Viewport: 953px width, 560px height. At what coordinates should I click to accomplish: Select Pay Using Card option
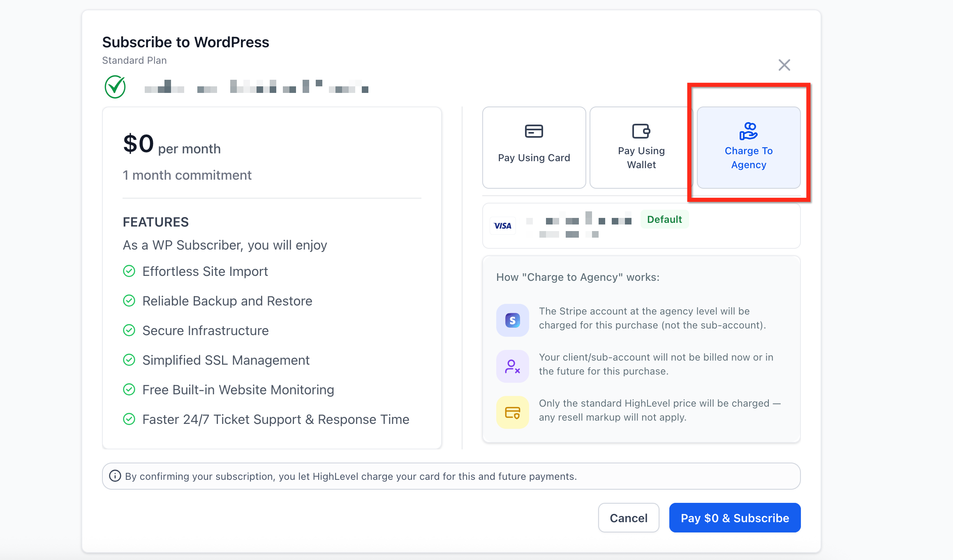[534, 148]
